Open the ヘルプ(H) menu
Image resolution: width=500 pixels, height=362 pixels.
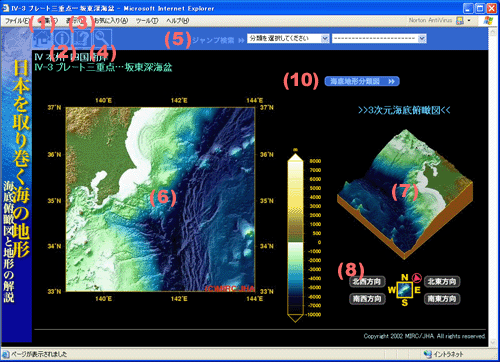tap(178, 21)
